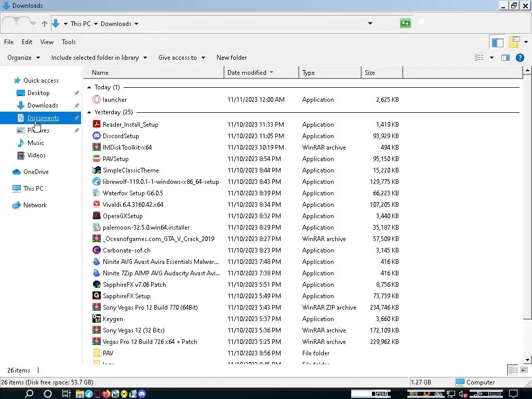Open folder options dropdown arrow
This screenshot has height=399, width=532.
click(x=526, y=42)
